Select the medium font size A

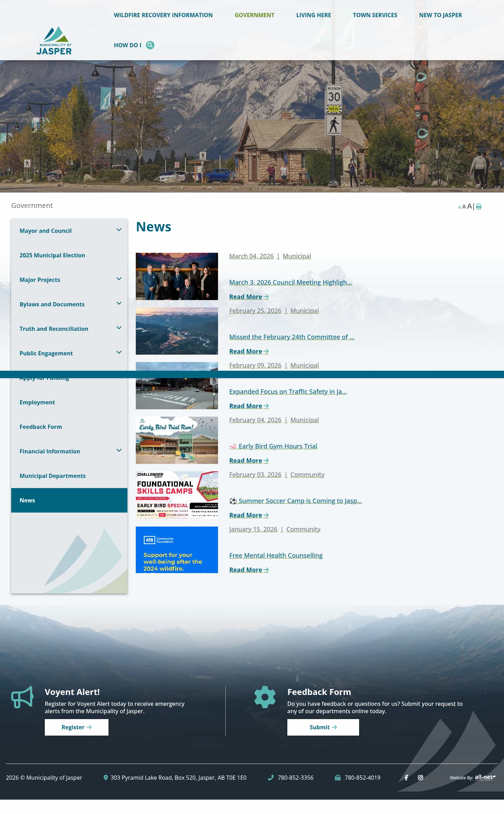point(464,207)
